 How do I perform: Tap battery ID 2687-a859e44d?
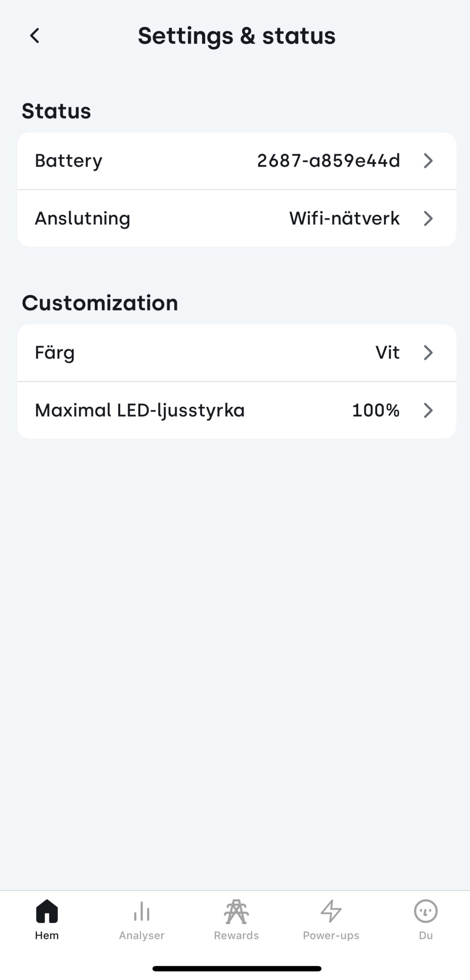[x=328, y=161]
